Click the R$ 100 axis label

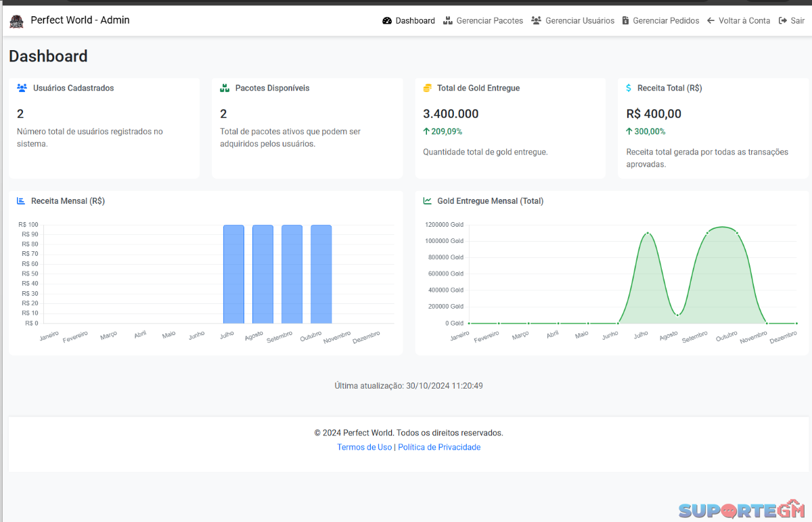28,225
